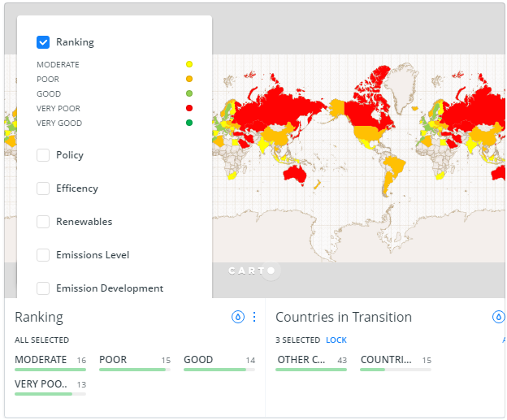Click the VERY POOR red legend dot

(x=189, y=108)
